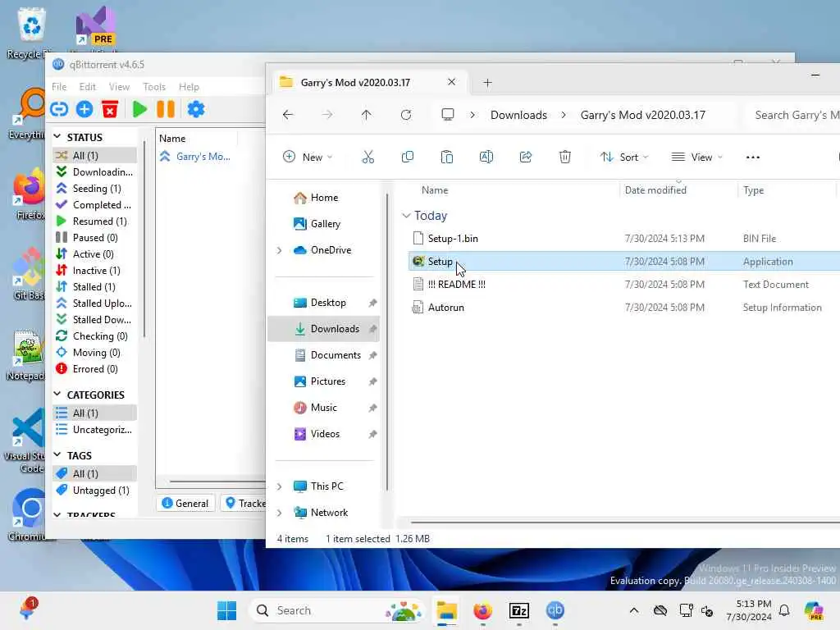This screenshot has width=840, height=630.
Task: Collapse the TAGS section in qBittorrent
Action: (x=57, y=454)
